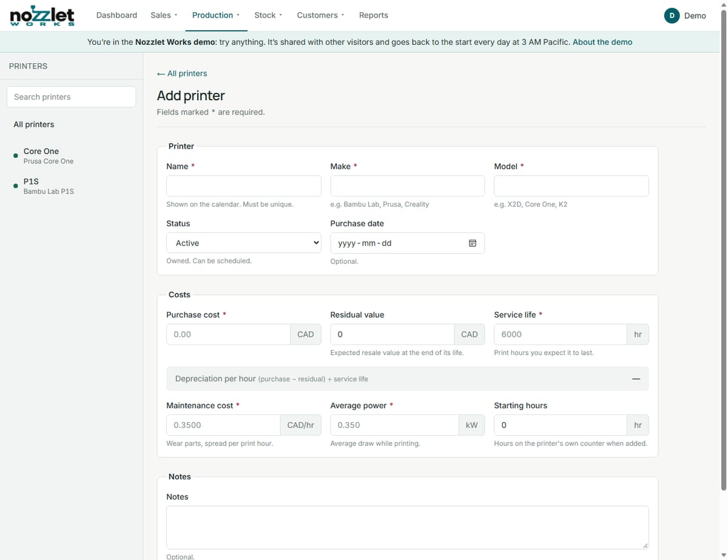Focus the Service life field
The width and height of the screenshot is (728, 560).
(560, 334)
